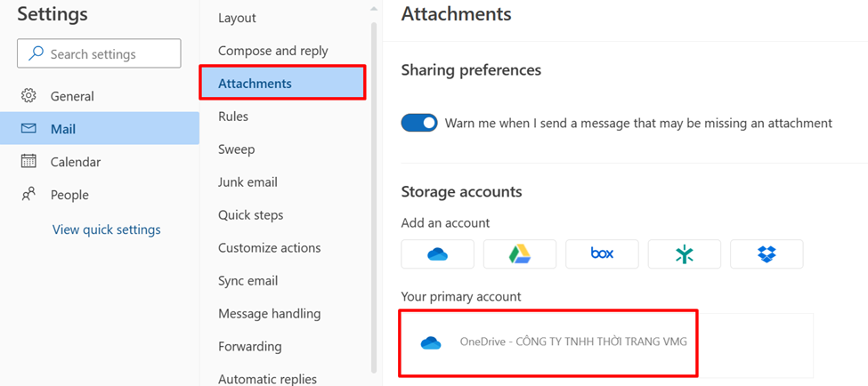Select the Attachments mail option
This screenshot has height=386, width=868.
pyautogui.click(x=282, y=83)
